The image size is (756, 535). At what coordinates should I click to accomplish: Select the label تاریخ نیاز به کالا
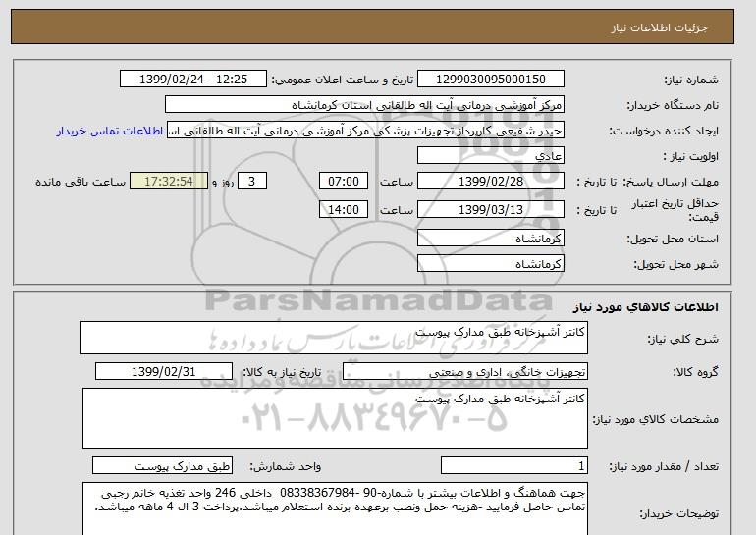pyautogui.click(x=282, y=372)
